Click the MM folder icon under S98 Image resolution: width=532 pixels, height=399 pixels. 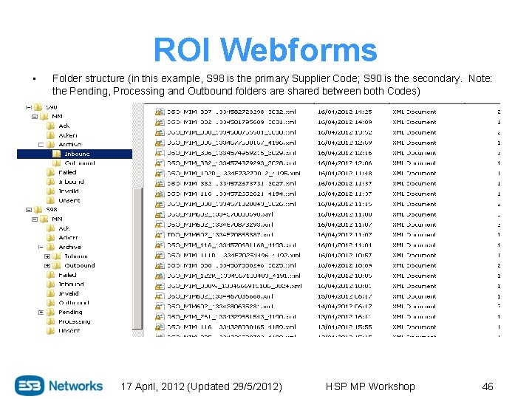pos(44,219)
